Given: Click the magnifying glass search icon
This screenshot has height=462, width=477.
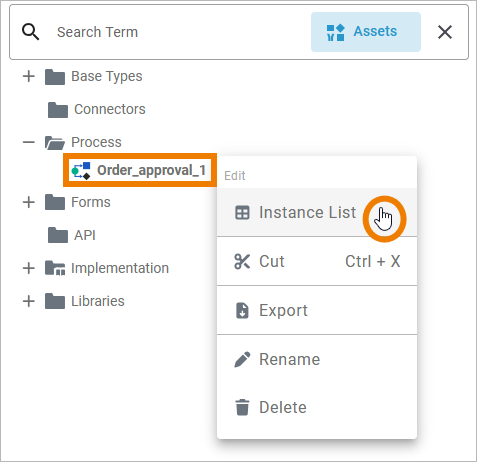Looking at the screenshot, I should click(30, 32).
